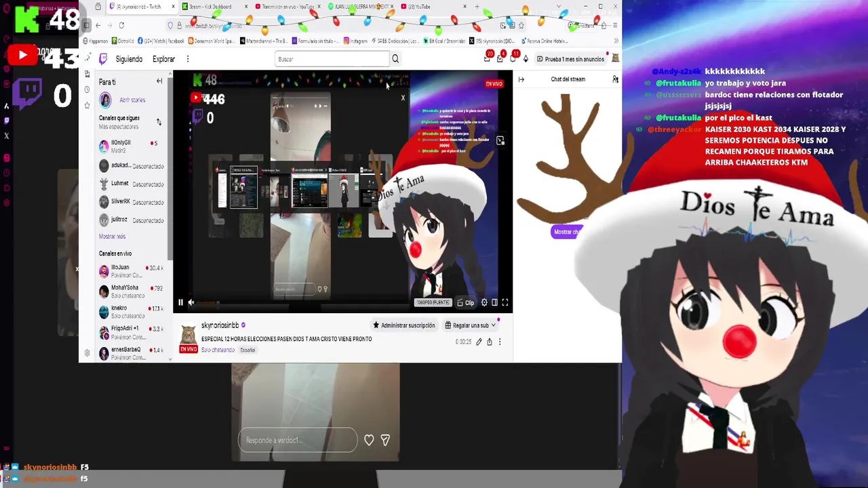Create a Clip from the stream

point(466,303)
